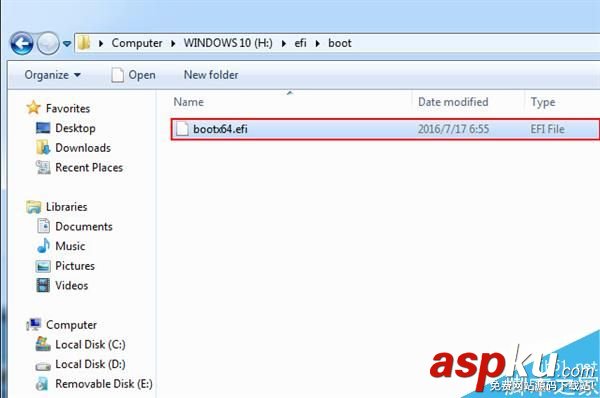Click the Music note icon
The image size is (600, 398).
(43, 246)
